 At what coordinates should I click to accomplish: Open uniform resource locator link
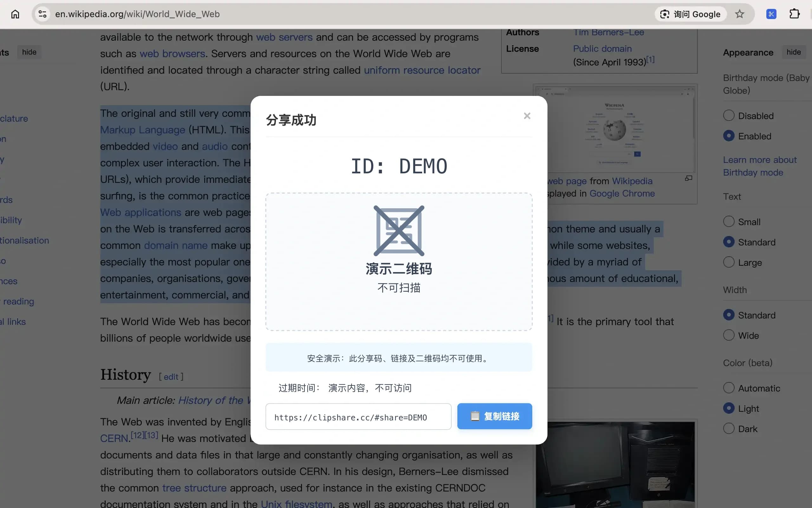coord(422,70)
